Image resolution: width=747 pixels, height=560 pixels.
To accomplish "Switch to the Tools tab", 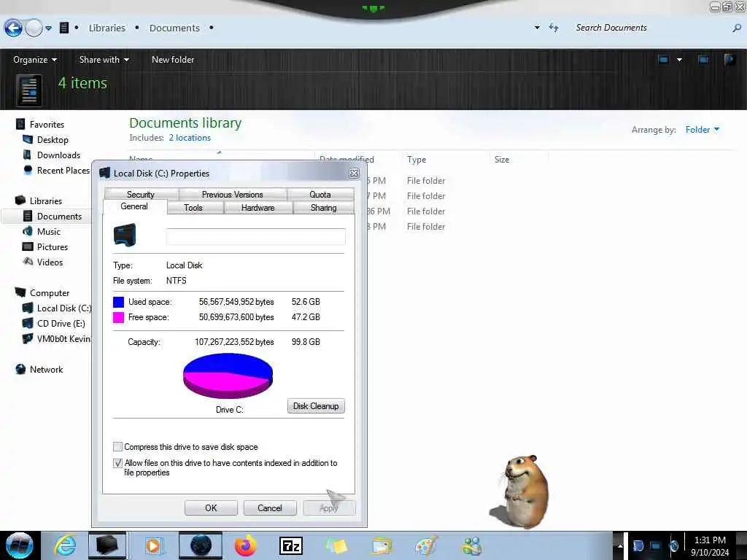I will 193,208.
